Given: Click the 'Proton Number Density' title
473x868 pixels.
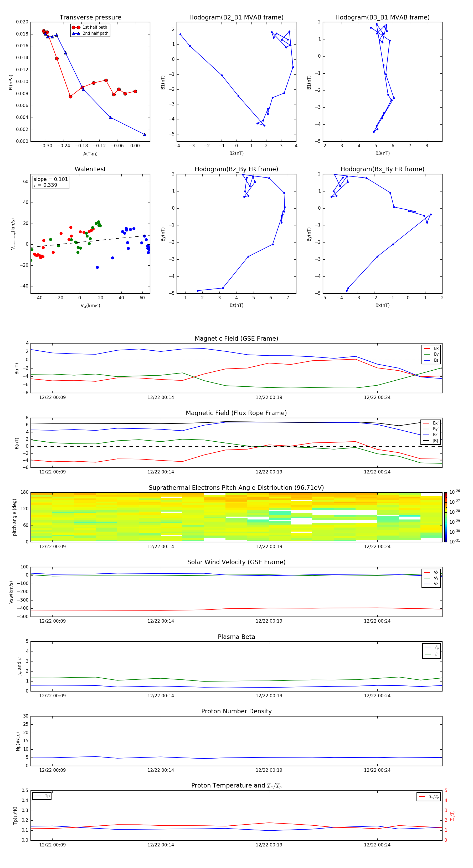Looking at the screenshot, I should click(236, 711).
